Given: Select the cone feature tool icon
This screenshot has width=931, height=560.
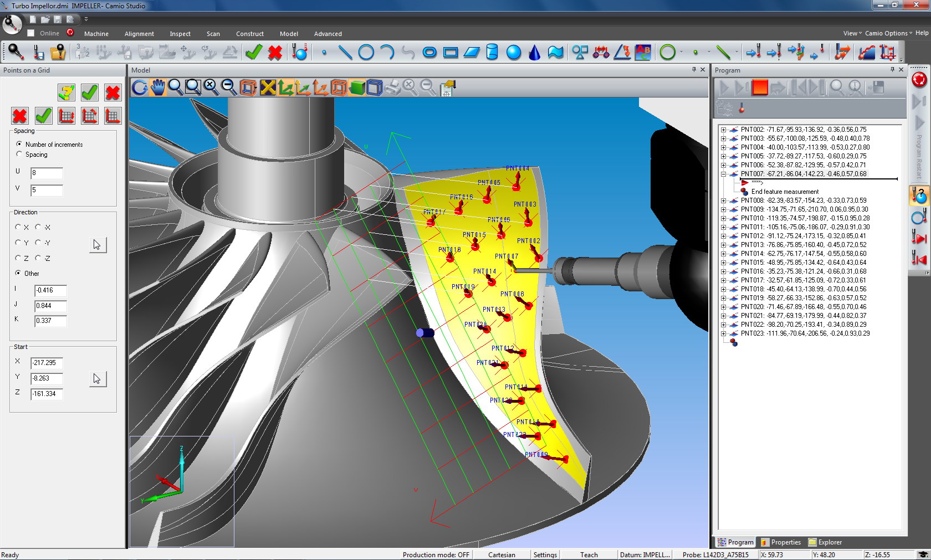Looking at the screenshot, I should pyautogui.click(x=534, y=53).
